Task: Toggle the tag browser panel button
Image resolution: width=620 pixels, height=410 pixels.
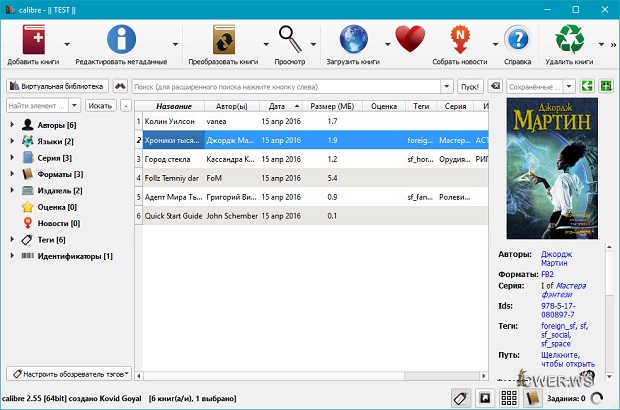Action: point(461,397)
